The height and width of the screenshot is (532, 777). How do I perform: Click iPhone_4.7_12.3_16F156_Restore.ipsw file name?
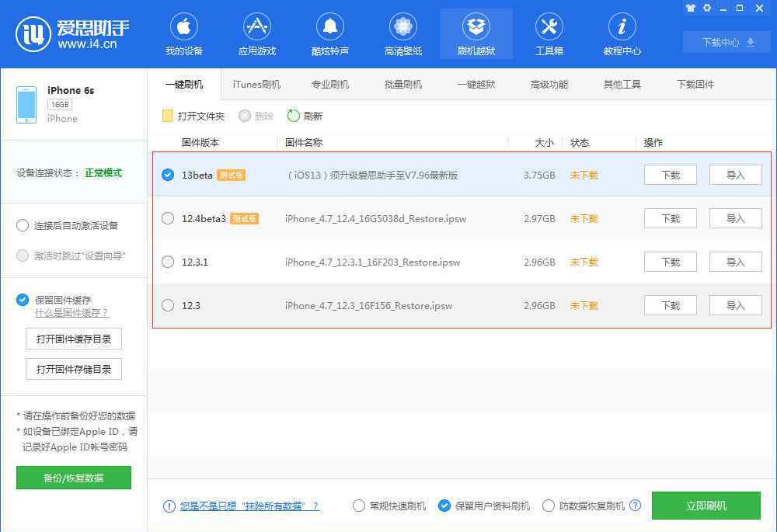point(368,306)
